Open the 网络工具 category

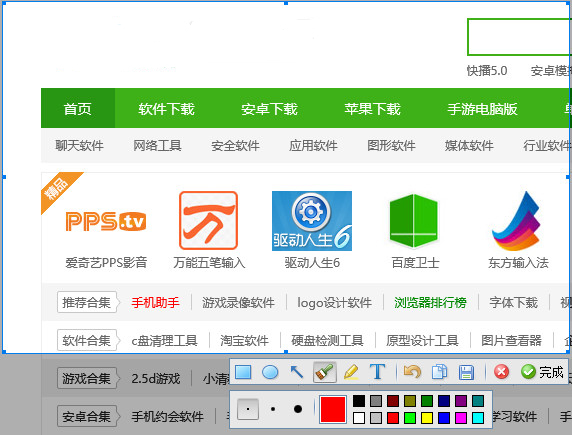(157, 146)
